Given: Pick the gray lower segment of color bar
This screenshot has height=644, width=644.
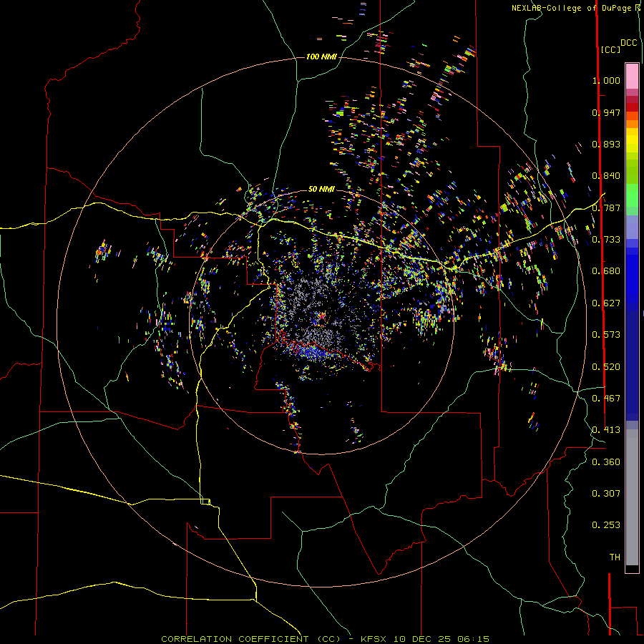Looking at the screenshot, I should (x=632, y=497).
